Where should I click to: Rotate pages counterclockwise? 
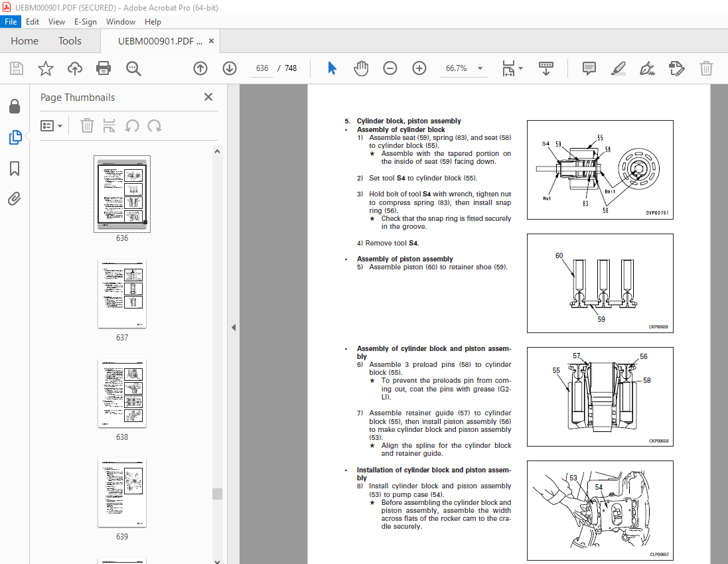point(132,126)
